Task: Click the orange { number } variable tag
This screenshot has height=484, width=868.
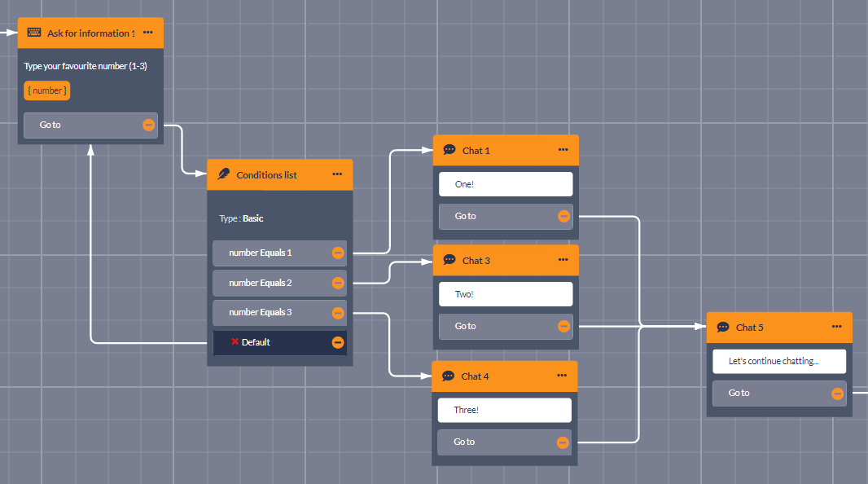Action: (x=47, y=90)
